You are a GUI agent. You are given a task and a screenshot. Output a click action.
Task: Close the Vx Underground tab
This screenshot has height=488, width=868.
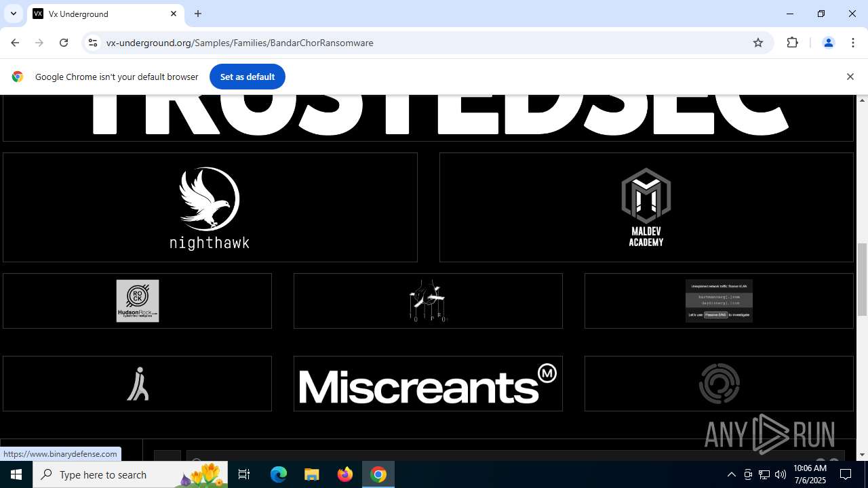[174, 14]
